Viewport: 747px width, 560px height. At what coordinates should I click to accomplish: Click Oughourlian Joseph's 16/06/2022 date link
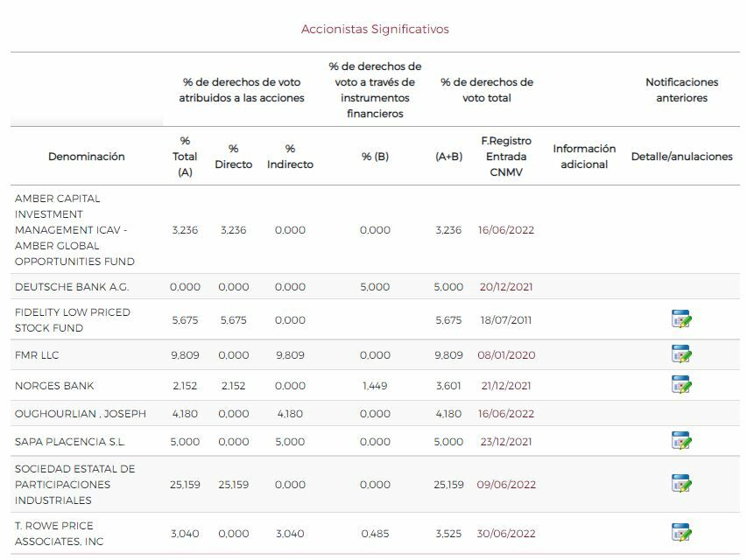[507, 414]
